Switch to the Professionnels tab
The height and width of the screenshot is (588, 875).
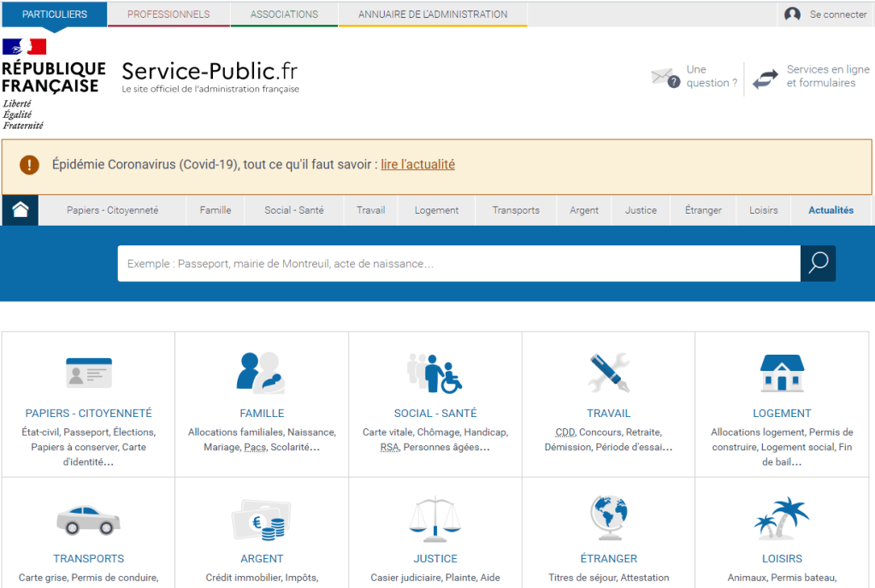tap(168, 15)
